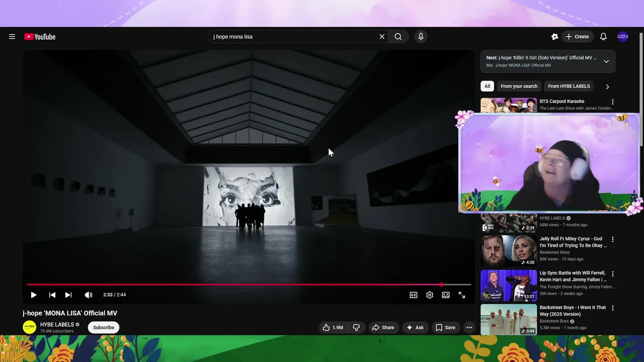Mute the video volume
This screenshot has width=644, height=362.
89,295
